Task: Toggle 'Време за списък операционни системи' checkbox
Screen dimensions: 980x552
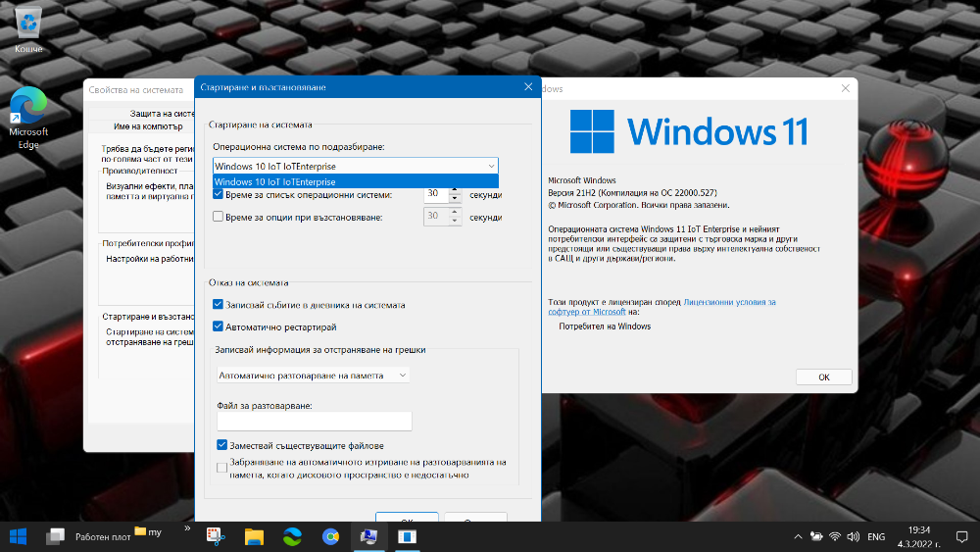Action: 219,194
